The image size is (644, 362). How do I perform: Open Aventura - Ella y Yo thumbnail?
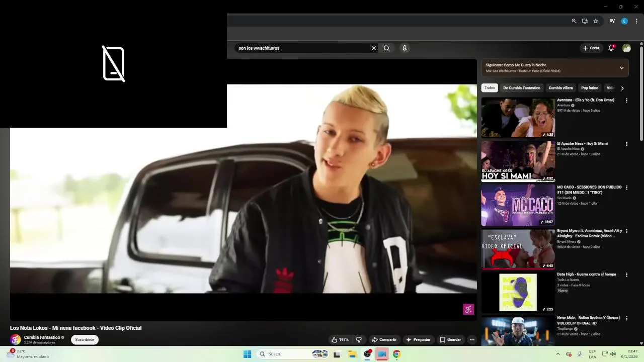coord(518,117)
